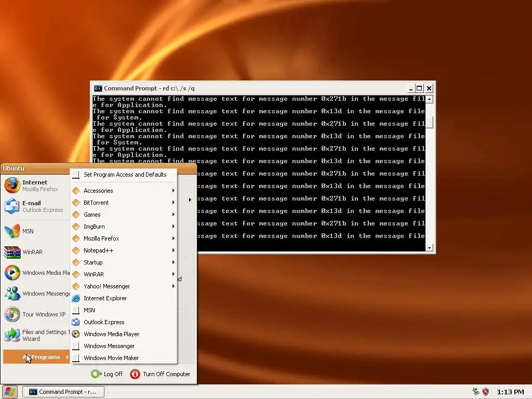Click scroll down arrow in Command Prompt

(429, 248)
